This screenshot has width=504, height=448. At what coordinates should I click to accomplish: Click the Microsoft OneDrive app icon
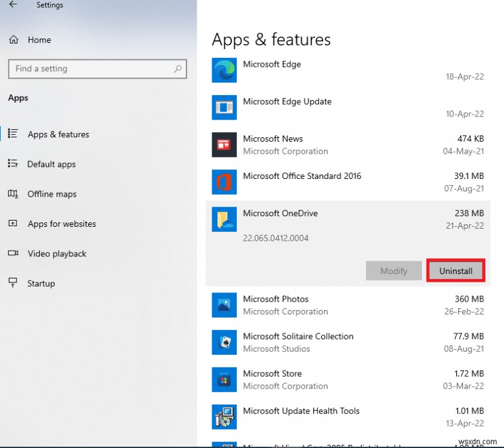224,220
